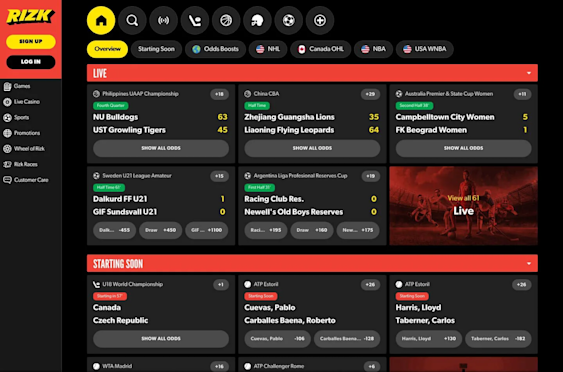Click the Sign Up button

(x=31, y=42)
